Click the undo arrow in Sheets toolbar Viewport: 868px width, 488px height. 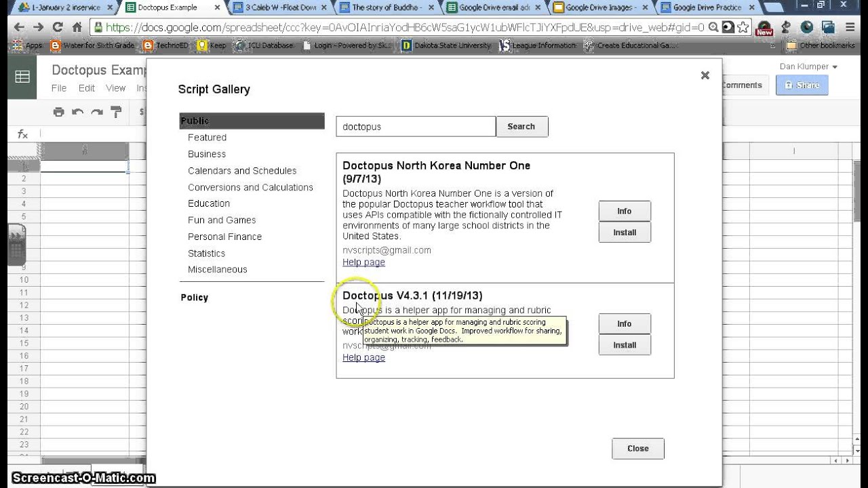click(78, 113)
